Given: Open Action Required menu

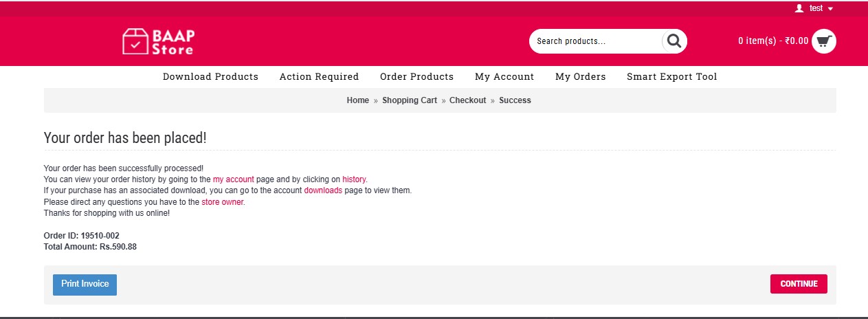Looking at the screenshot, I should click(x=319, y=76).
